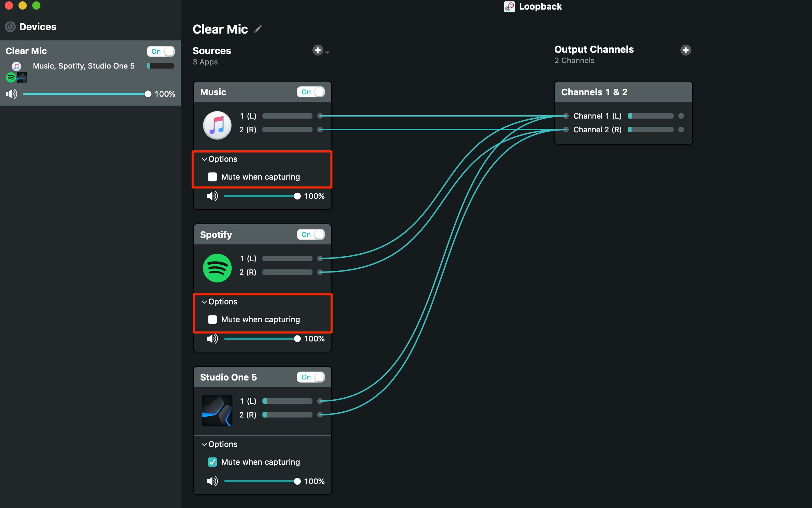Click the Channels 1 & 2 card header
812x508 pixels.
coord(623,92)
